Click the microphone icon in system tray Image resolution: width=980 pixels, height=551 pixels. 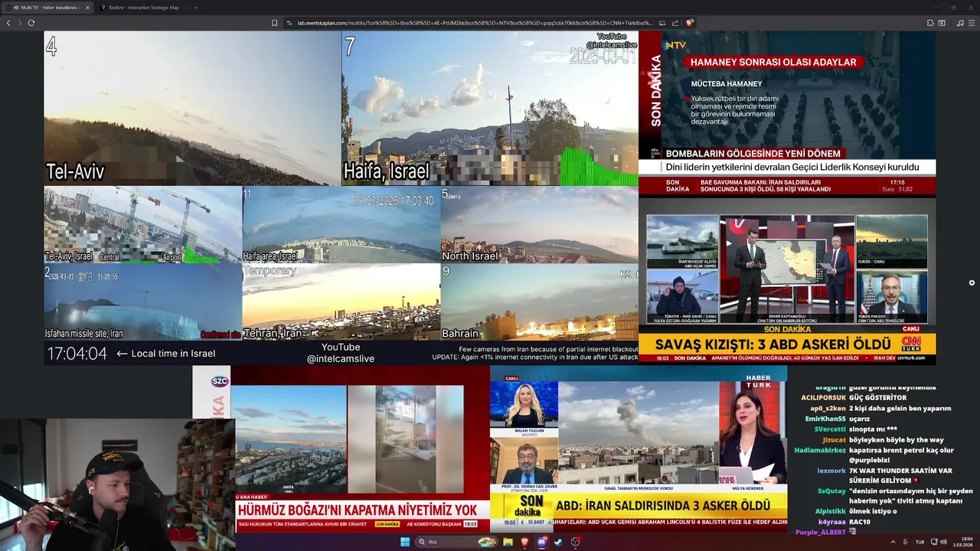point(906,542)
